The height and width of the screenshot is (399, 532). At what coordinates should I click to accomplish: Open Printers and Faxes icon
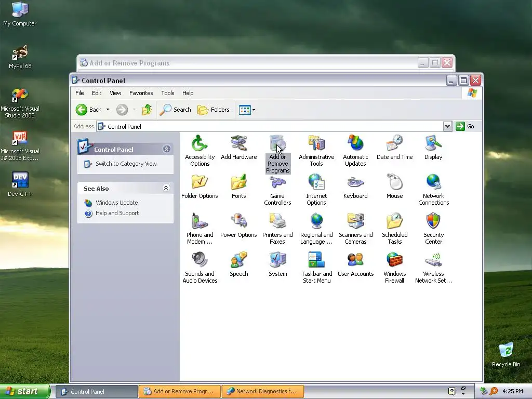277,229
